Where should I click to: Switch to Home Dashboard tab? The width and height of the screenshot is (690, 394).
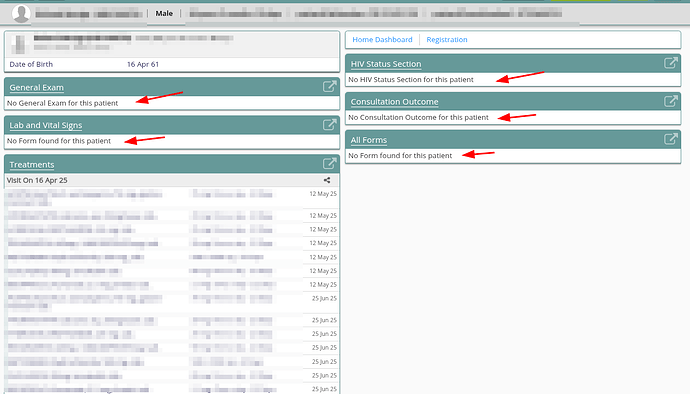coord(382,40)
